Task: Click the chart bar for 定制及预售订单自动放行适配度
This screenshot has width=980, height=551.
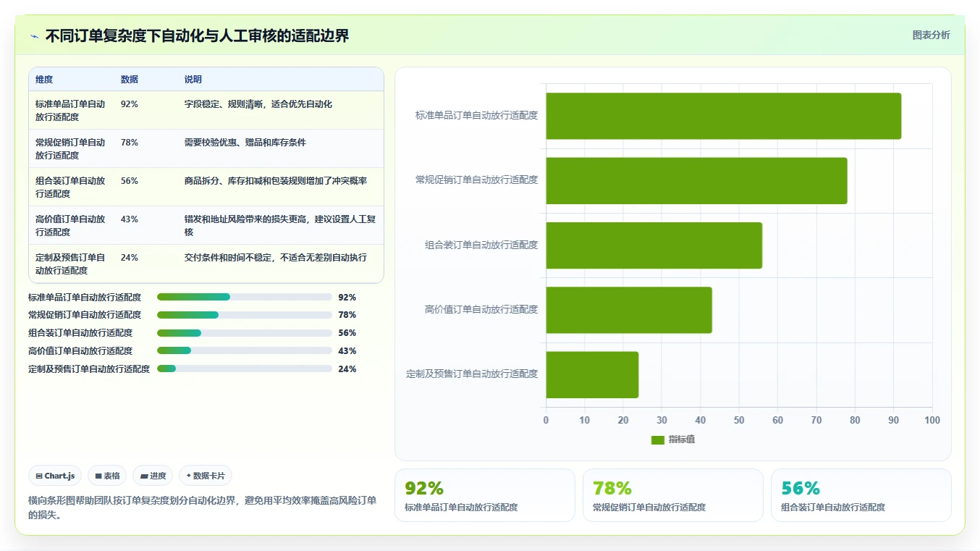Action: pos(592,374)
